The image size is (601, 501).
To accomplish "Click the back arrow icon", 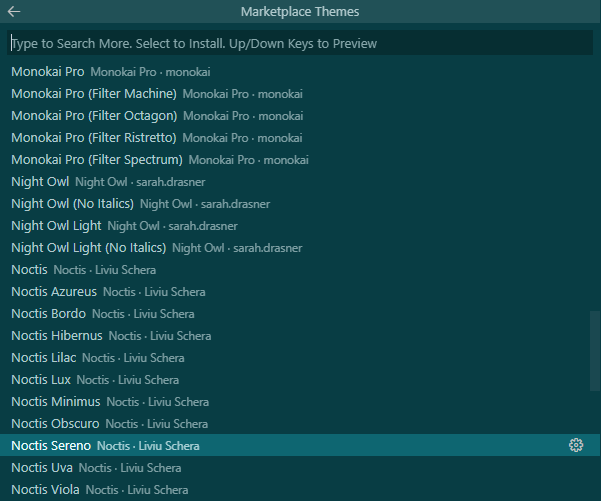I will tap(14, 12).
